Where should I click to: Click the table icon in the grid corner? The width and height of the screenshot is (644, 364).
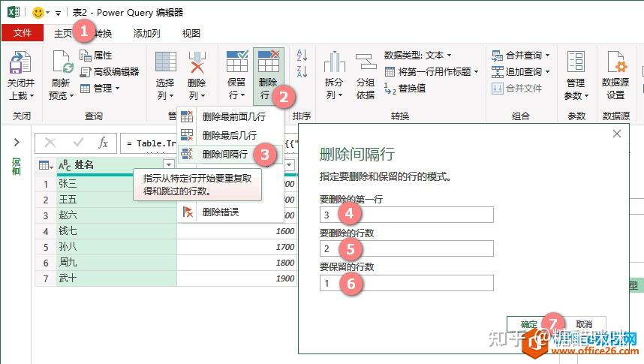click(44, 166)
